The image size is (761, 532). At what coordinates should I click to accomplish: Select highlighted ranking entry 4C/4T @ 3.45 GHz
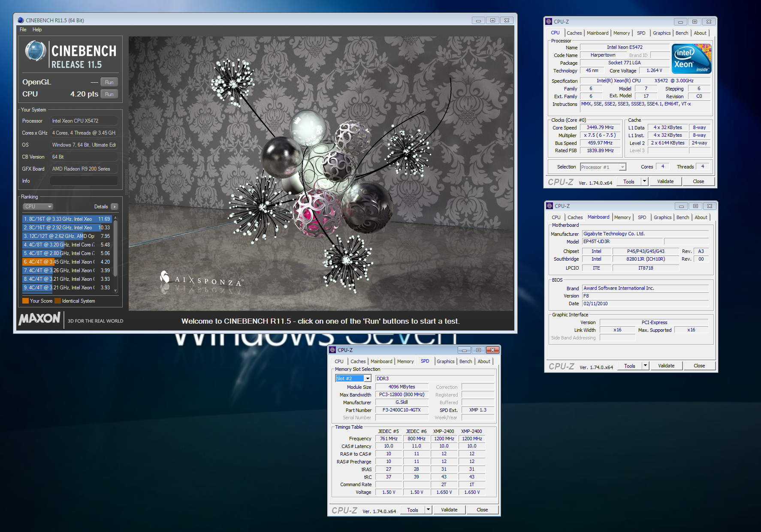67,262
